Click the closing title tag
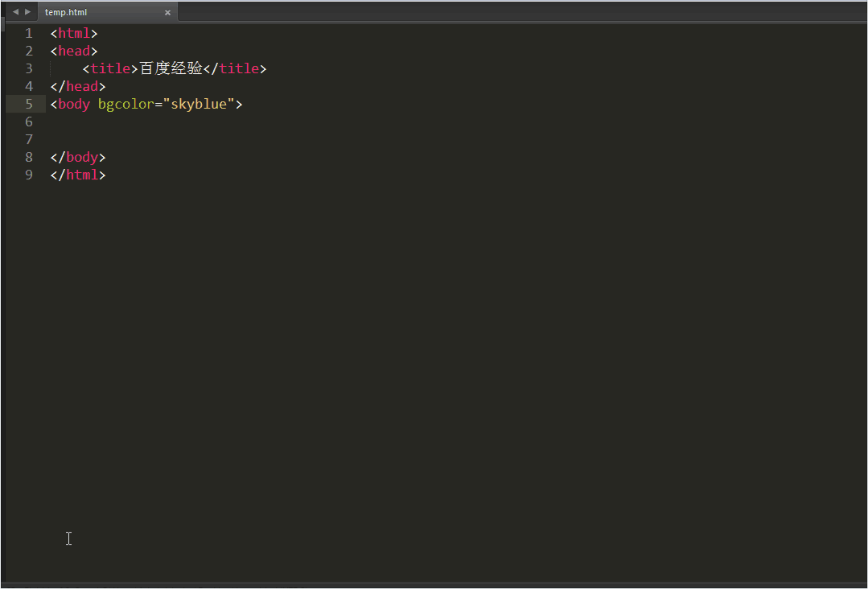Screen dimensions: 868x589 pos(235,68)
